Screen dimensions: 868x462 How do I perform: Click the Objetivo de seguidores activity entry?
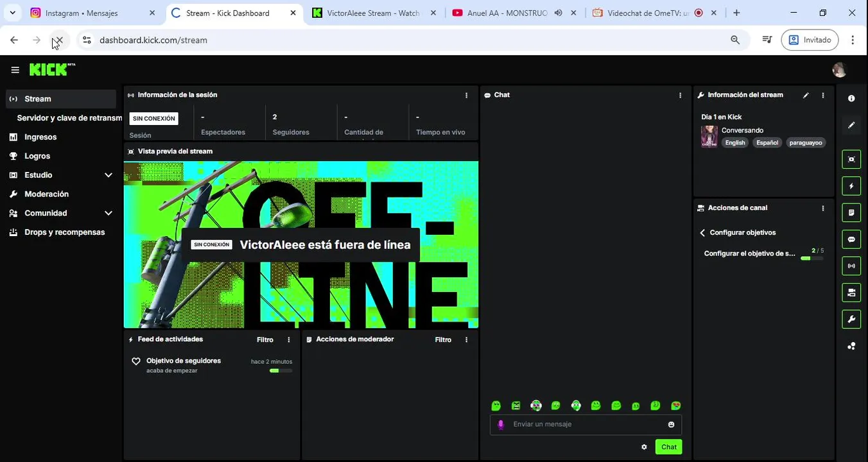211,365
